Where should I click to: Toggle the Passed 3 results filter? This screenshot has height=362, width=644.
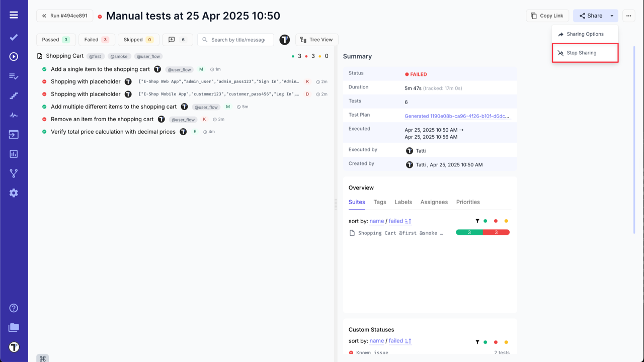coord(55,39)
